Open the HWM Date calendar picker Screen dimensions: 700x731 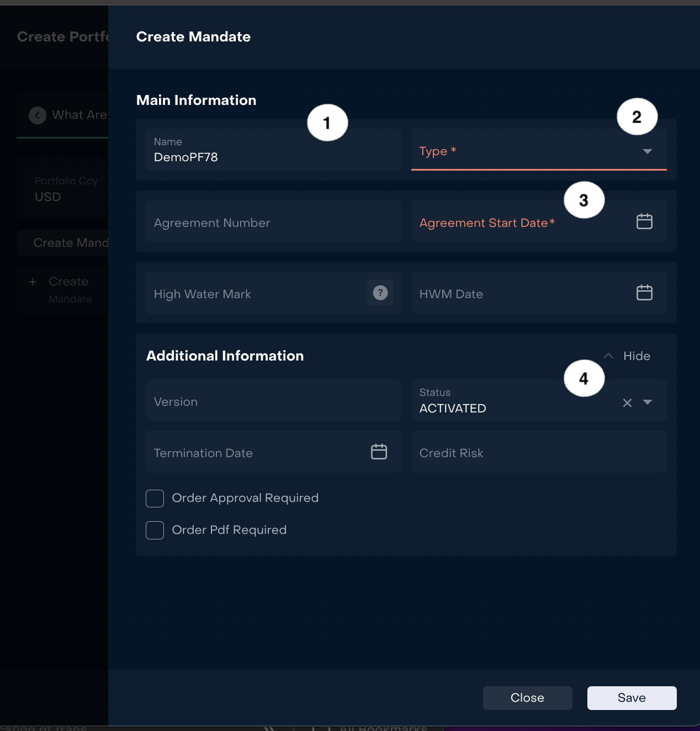644,293
